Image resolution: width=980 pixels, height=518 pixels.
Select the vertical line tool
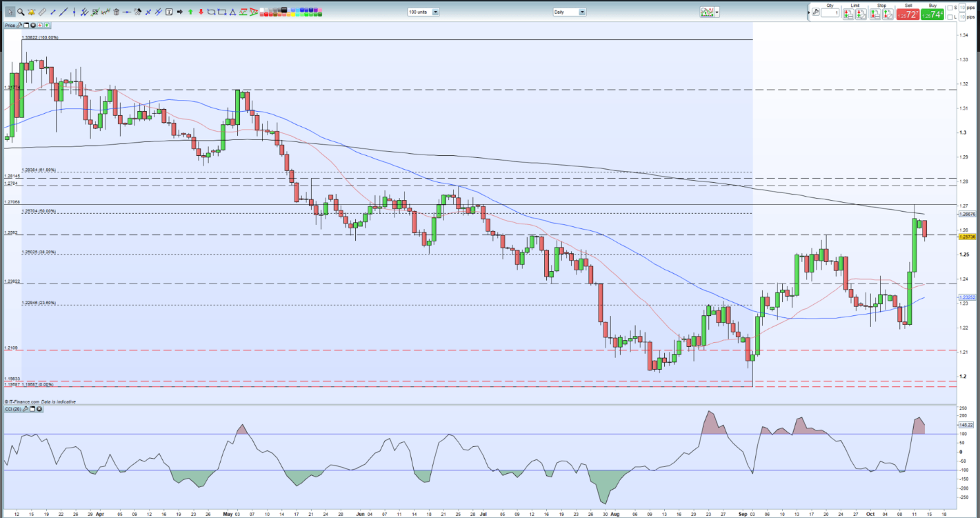74,12
